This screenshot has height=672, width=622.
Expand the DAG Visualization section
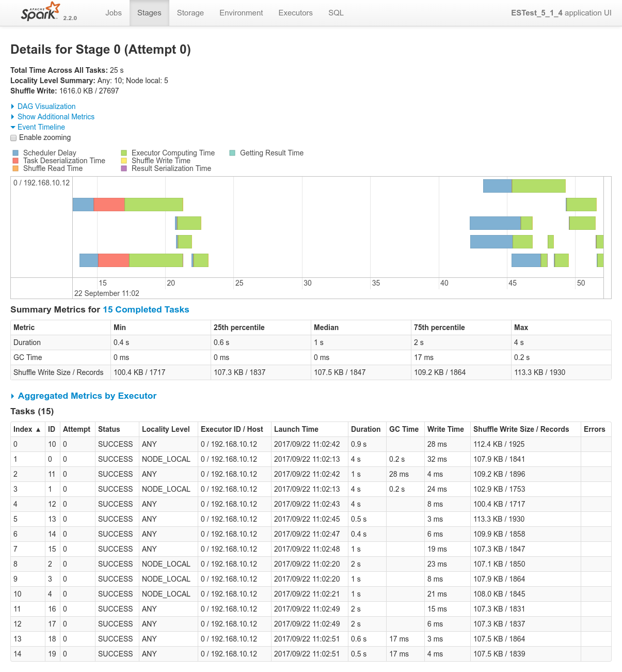point(46,106)
